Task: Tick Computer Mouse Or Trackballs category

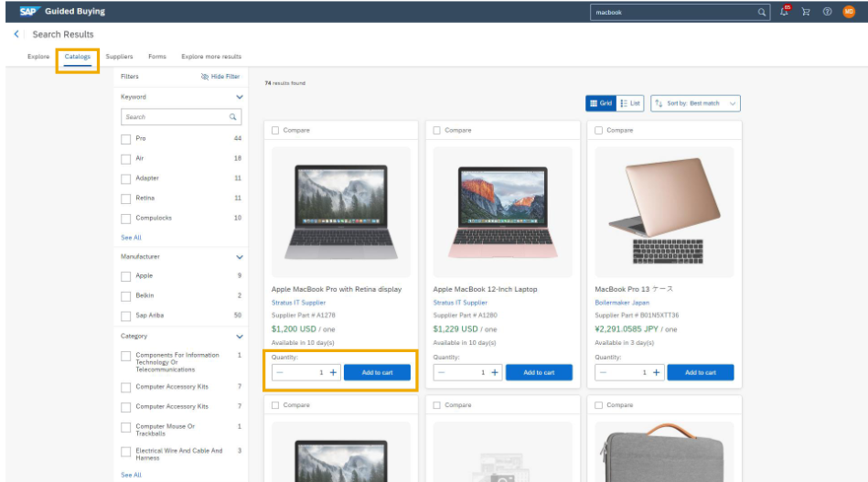Action: point(125,427)
